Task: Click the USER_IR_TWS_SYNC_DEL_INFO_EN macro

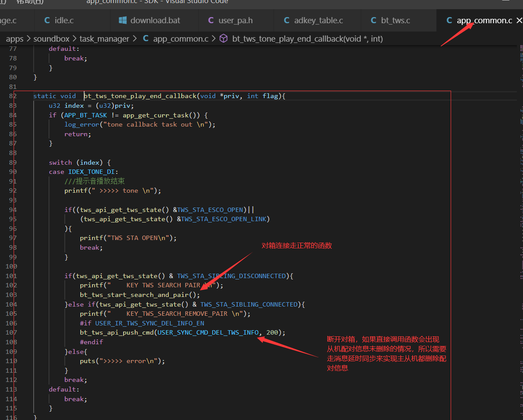Action: click(x=149, y=323)
